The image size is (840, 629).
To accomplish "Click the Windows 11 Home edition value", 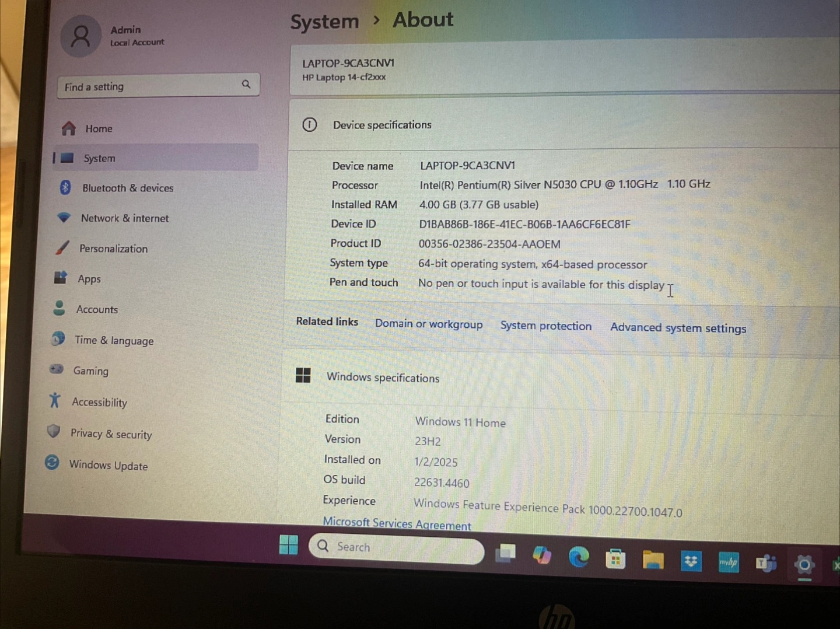I will pyautogui.click(x=460, y=422).
